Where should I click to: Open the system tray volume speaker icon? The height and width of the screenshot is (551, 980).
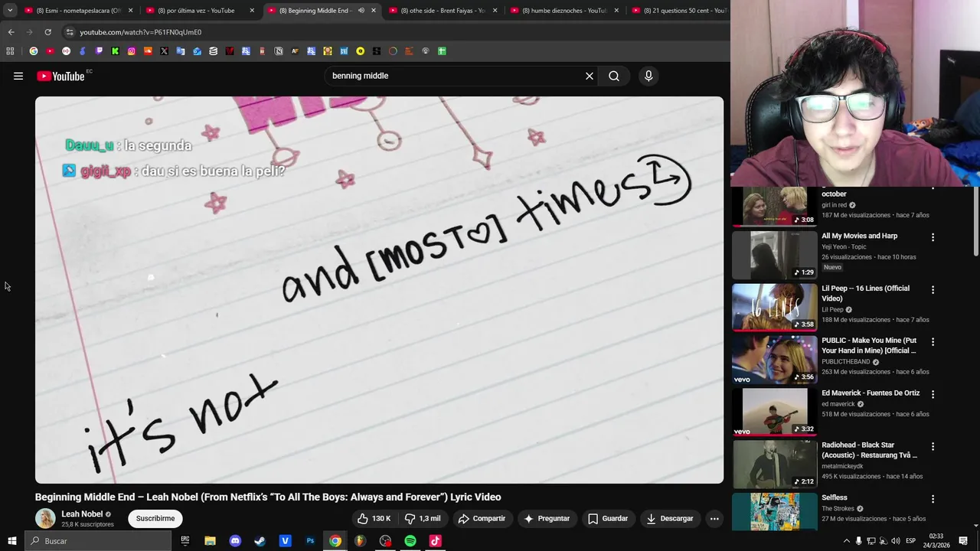pos(896,541)
